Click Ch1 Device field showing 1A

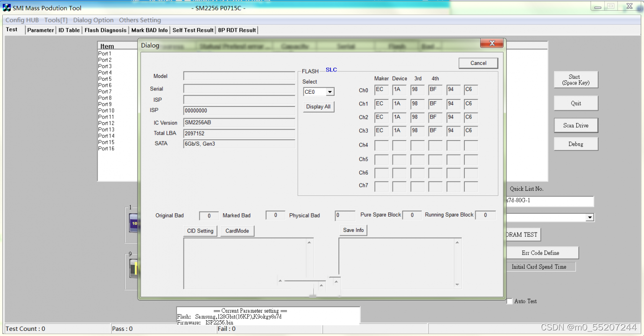tap(399, 104)
